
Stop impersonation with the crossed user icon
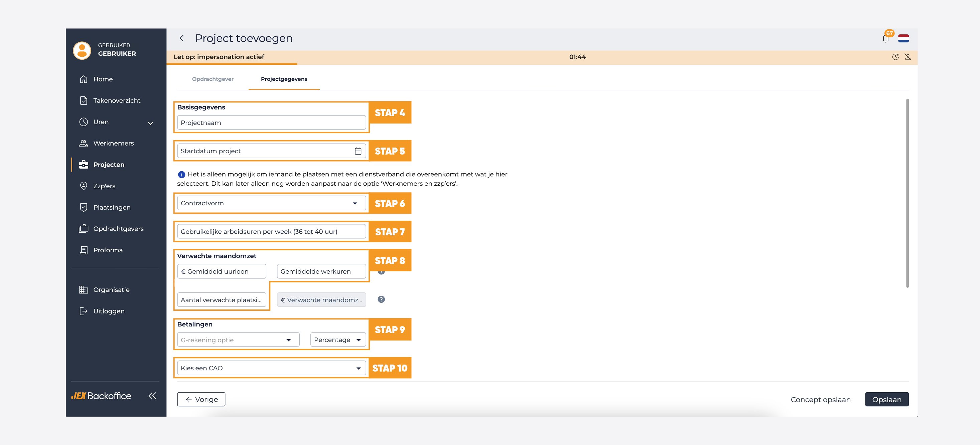click(908, 57)
